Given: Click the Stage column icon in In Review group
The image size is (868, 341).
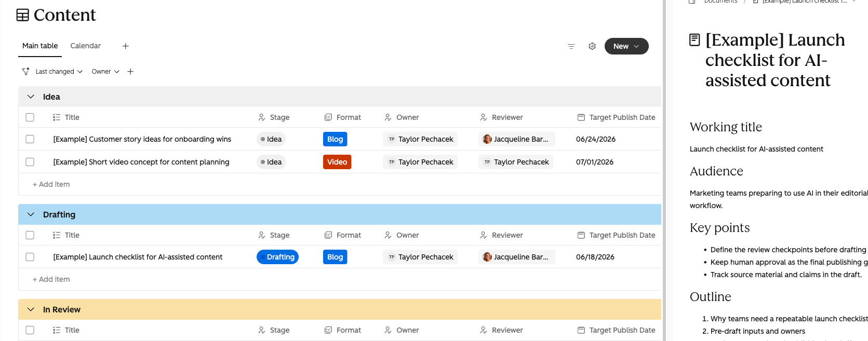Looking at the screenshot, I should (x=262, y=330).
